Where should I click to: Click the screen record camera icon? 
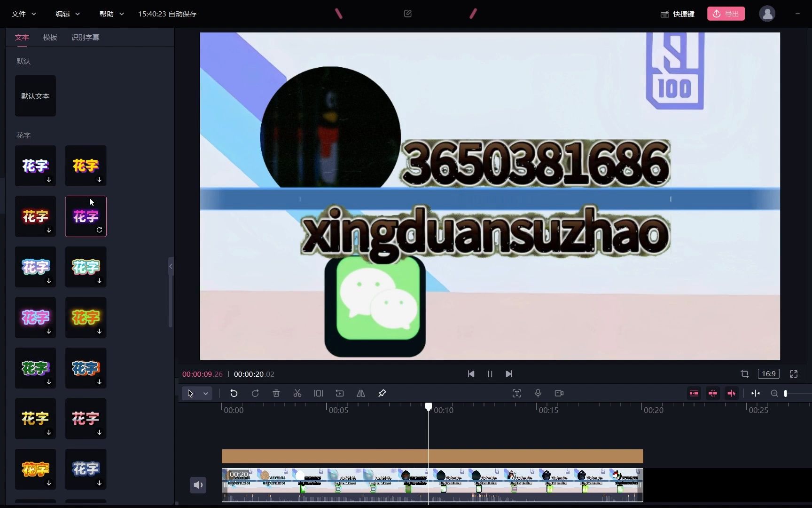(x=559, y=393)
